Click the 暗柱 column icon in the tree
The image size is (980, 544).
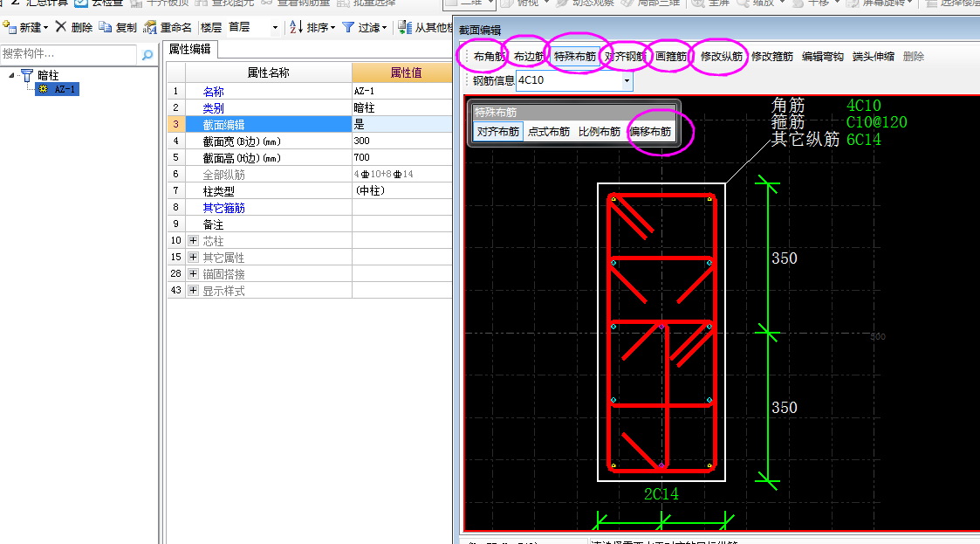(x=27, y=76)
